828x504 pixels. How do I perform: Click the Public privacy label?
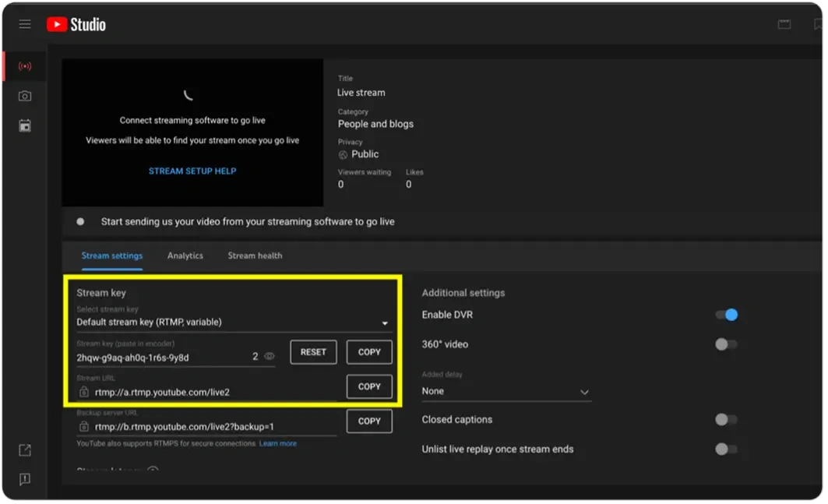coord(365,154)
